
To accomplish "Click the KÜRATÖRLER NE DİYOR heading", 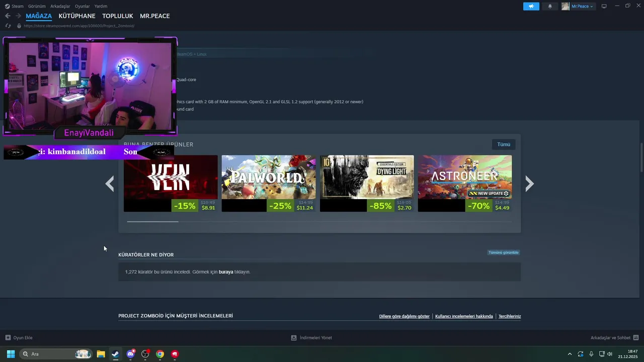I will pos(146,255).
